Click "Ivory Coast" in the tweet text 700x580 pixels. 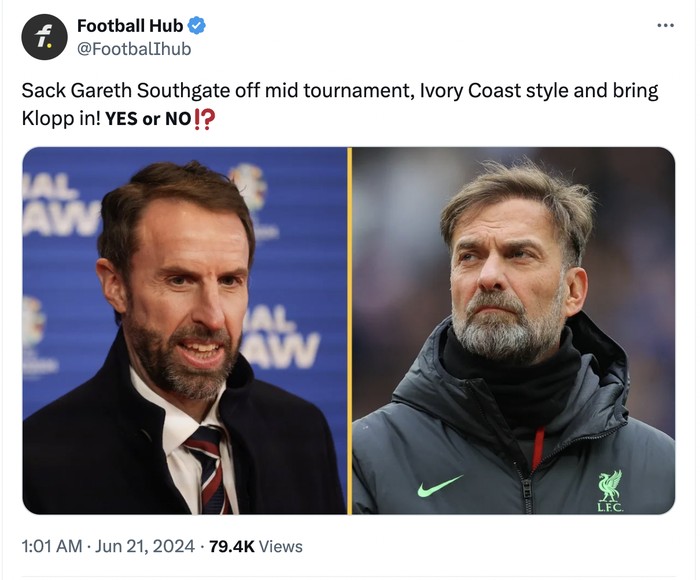click(x=465, y=91)
